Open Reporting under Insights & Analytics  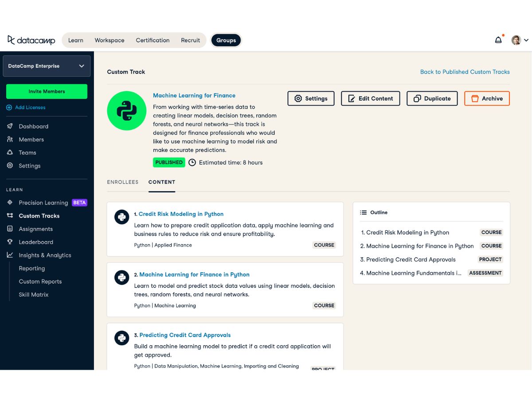[x=32, y=268]
